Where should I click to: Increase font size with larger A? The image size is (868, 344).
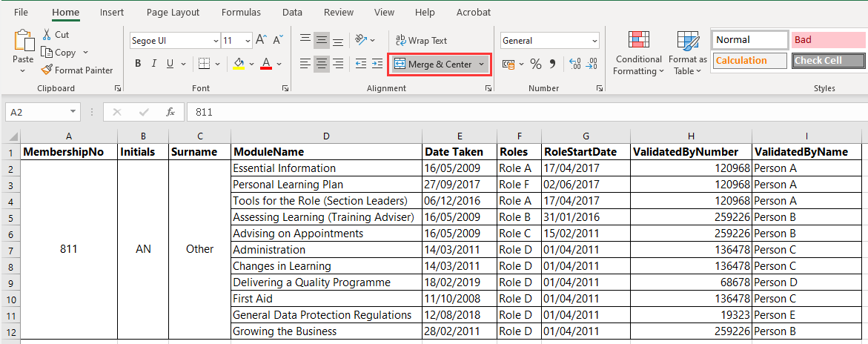[x=262, y=40]
